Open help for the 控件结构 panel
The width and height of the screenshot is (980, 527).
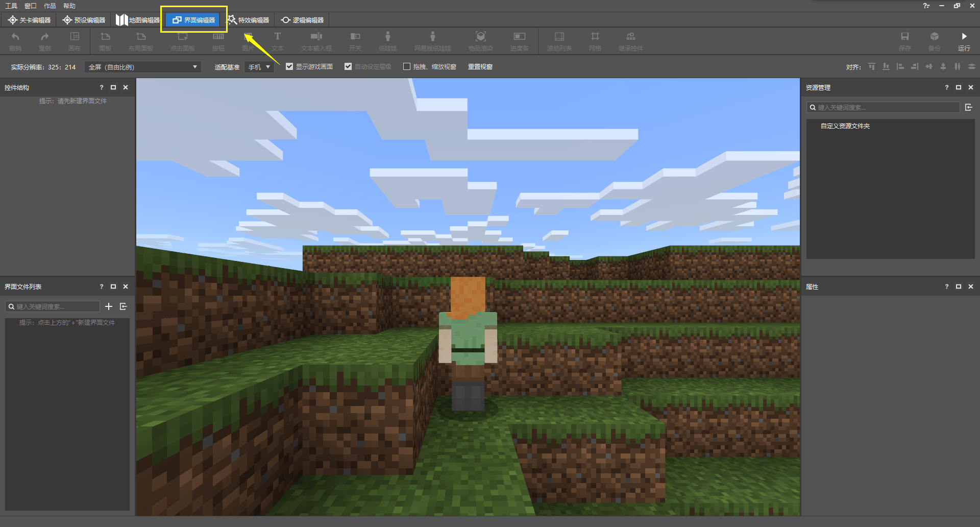[x=101, y=87]
